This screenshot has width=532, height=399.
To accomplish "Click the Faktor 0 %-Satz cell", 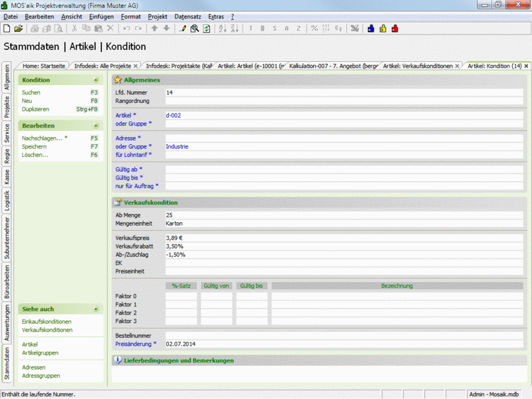I will pyautogui.click(x=181, y=296).
